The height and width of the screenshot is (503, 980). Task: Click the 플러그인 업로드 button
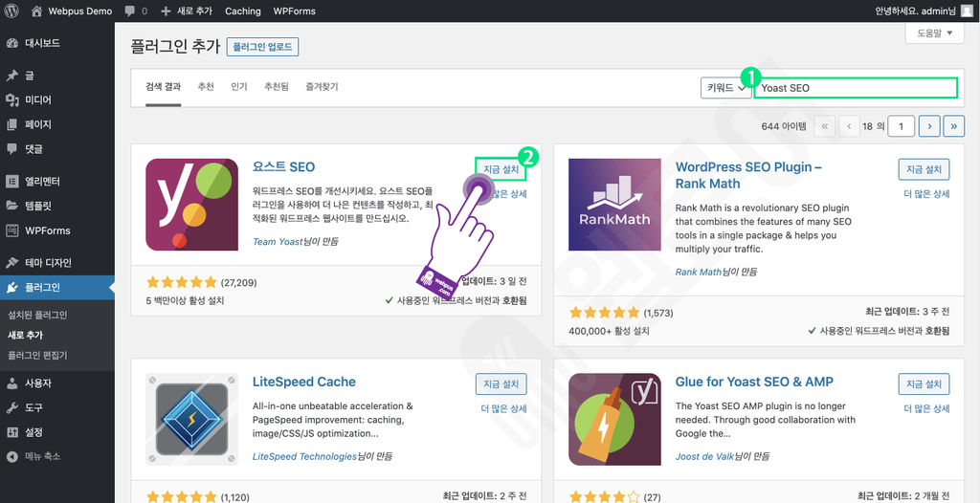[x=262, y=47]
